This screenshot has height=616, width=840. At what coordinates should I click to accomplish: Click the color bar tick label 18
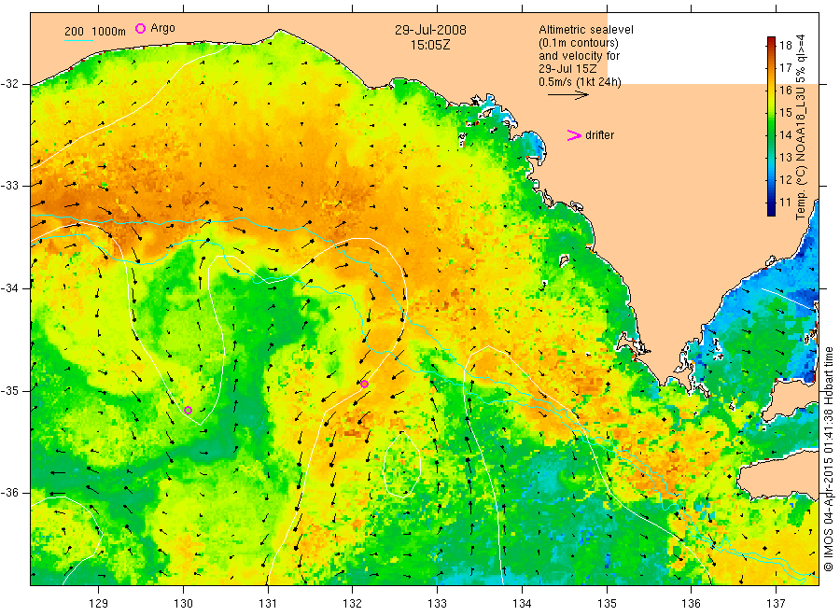coord(785,45)
